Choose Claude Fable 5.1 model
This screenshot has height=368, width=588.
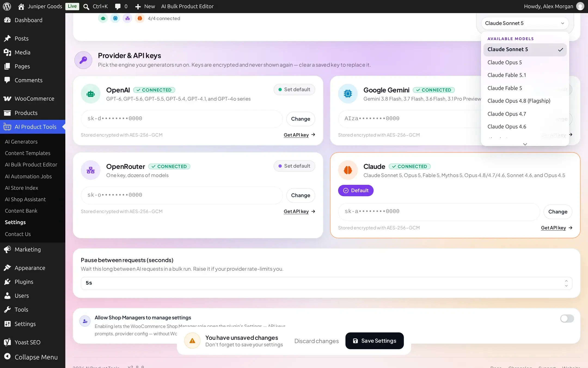525,75
